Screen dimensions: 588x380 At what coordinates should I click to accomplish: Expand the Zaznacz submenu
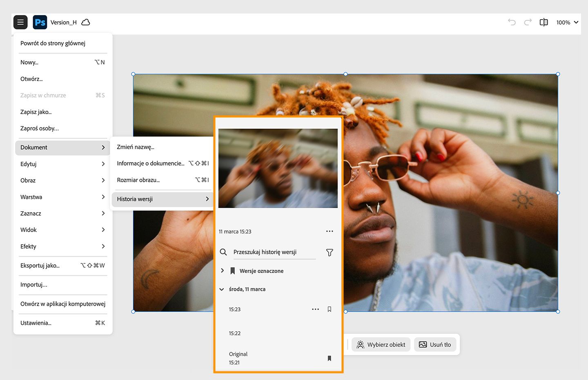pos(63,213)
